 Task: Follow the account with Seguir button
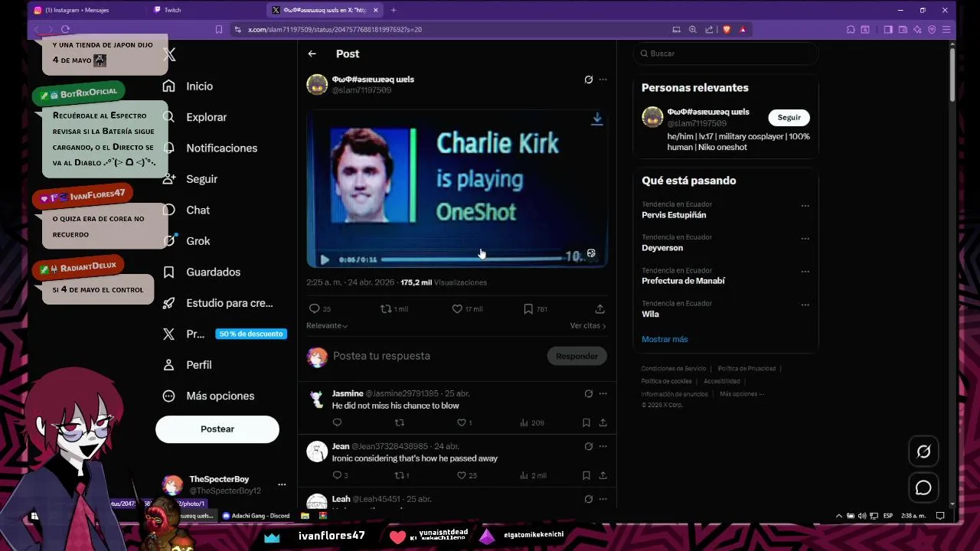point(789,117)
